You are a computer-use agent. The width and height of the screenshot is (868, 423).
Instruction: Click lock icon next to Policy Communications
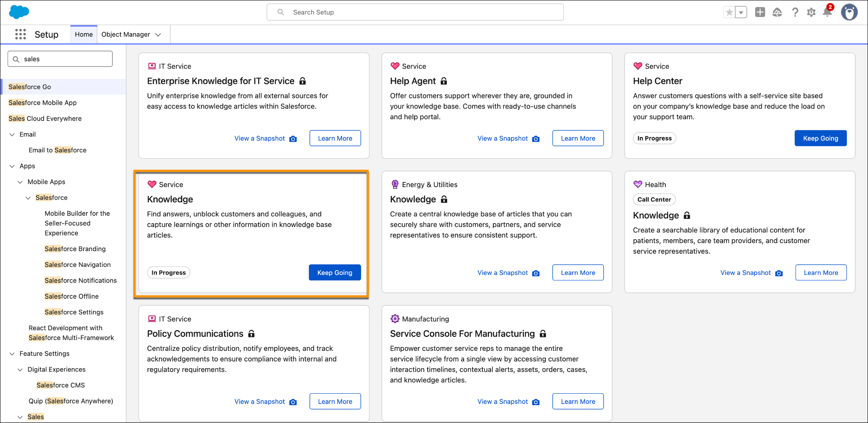pos(251,333)
